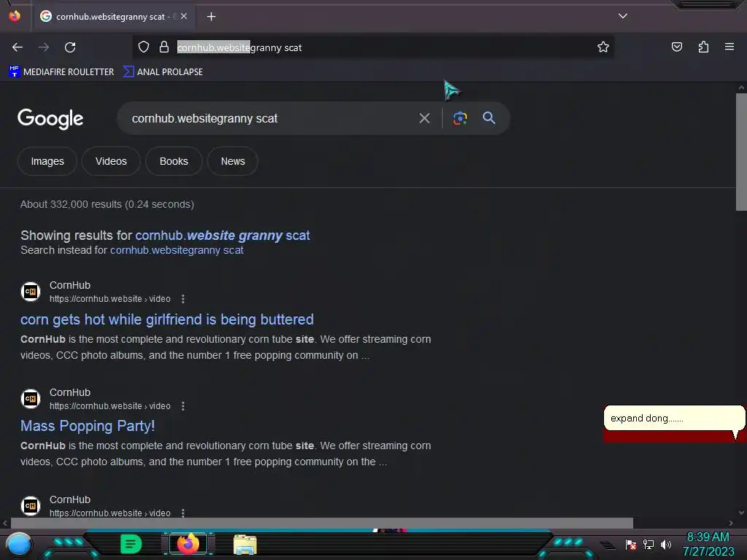Click the Firefox view icon in tab bar

[15, 16]
